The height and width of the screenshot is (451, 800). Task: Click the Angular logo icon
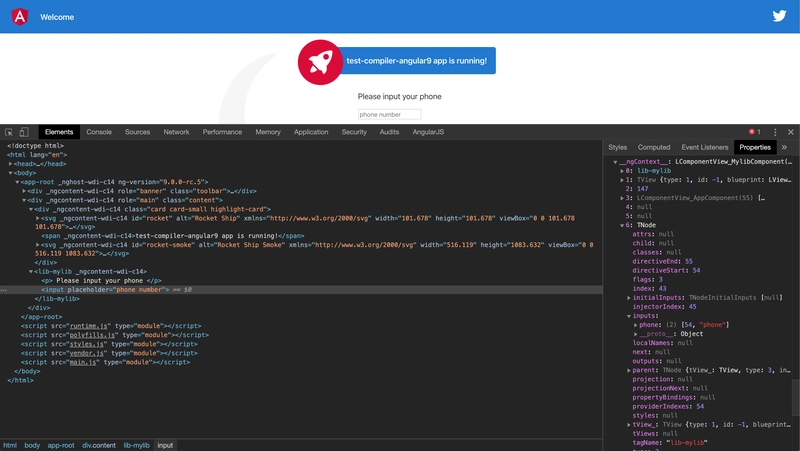(20, 17)
